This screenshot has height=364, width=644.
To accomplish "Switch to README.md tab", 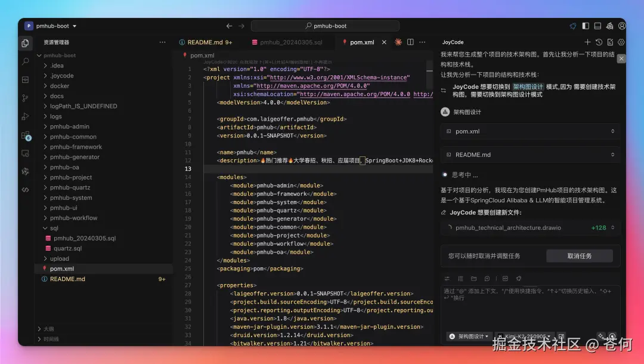I will pyautogui.click(x=206, y=42).
